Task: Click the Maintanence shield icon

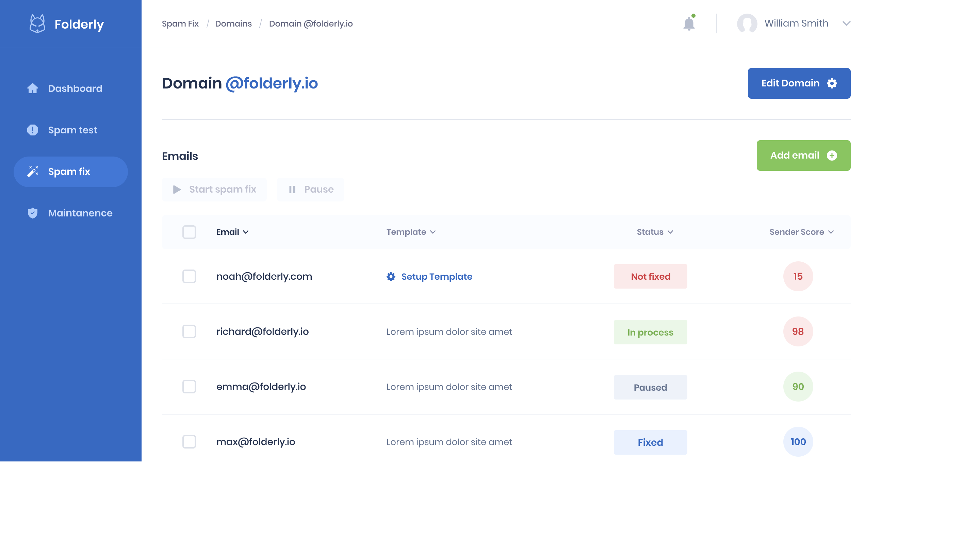Action: click(x=33, y=213)
